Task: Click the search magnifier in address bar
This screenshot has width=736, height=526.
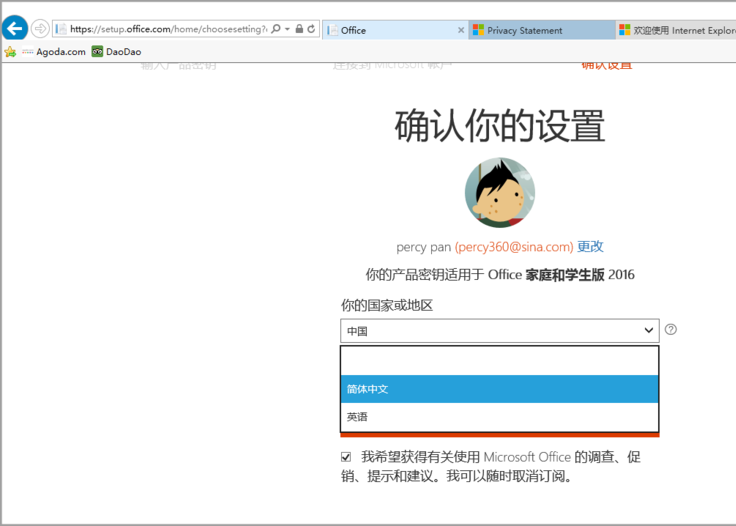Action: (276, 29)
